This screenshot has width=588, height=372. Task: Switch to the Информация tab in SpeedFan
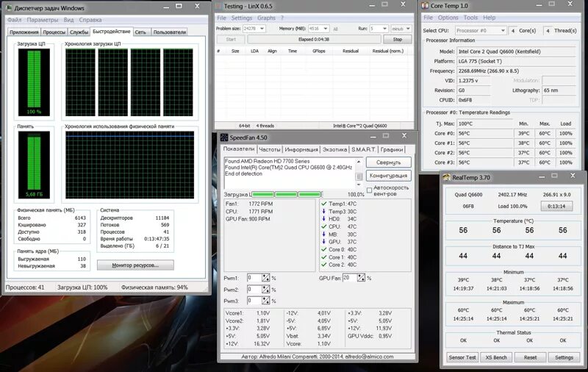click(301, 150)
